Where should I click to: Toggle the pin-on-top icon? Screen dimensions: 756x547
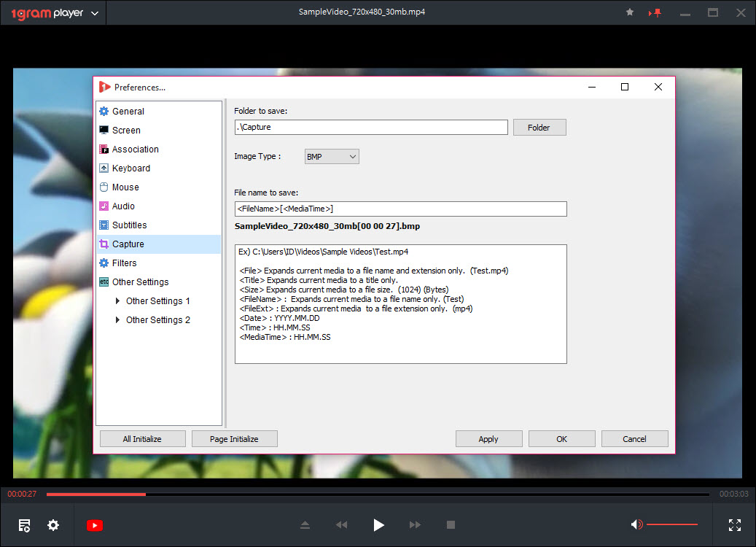click(x=656, y=12)
